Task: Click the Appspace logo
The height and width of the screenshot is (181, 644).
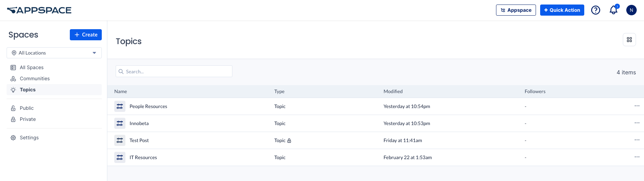Action: 39,10
